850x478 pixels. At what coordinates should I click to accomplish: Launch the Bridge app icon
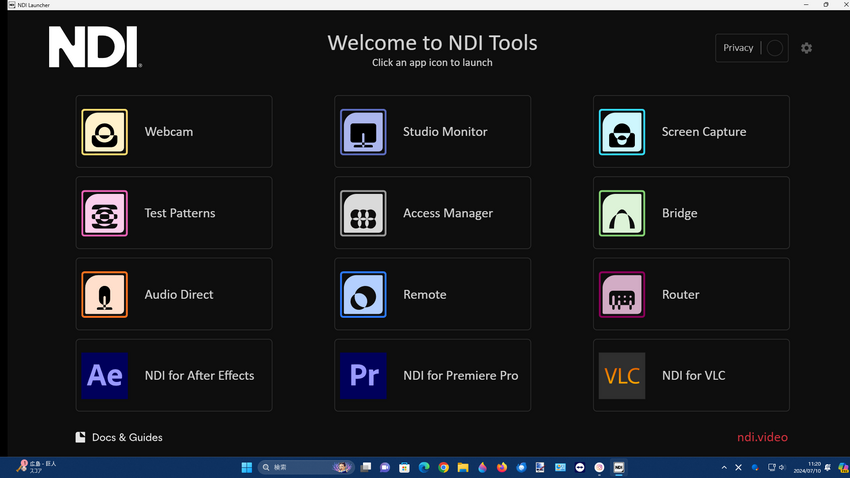pos(622,213)
